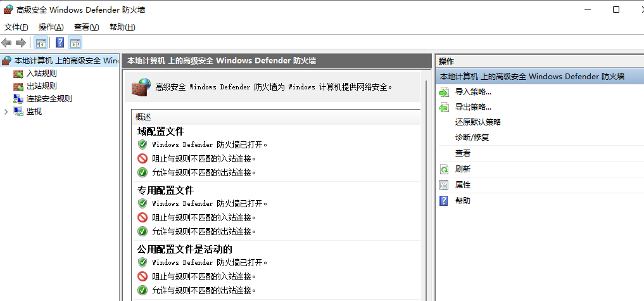Open the 查看 action submenu

(x=463, y=153)
